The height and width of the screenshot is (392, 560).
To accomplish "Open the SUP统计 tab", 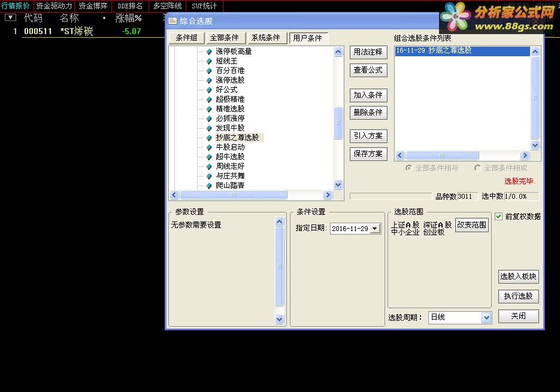I will [x=204, y=6].
